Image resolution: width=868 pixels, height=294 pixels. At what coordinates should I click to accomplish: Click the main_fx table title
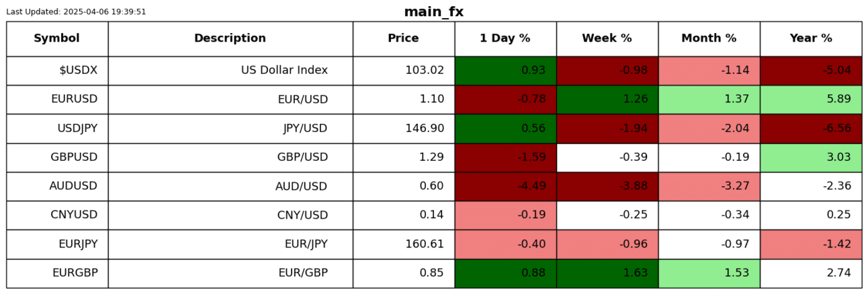[433, 12]
